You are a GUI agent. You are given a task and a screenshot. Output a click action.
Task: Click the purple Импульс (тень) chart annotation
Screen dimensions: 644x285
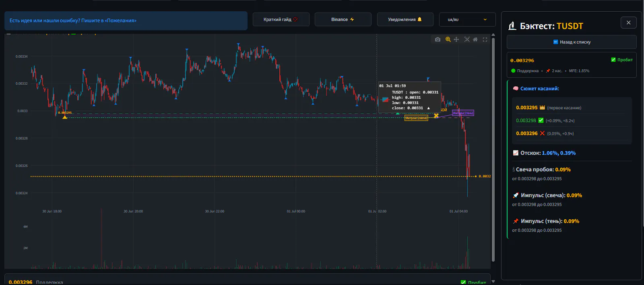point(463,113)
